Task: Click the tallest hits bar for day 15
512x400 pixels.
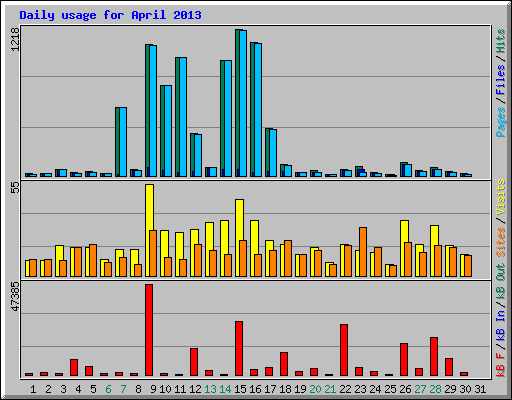Action: point(237,103)
